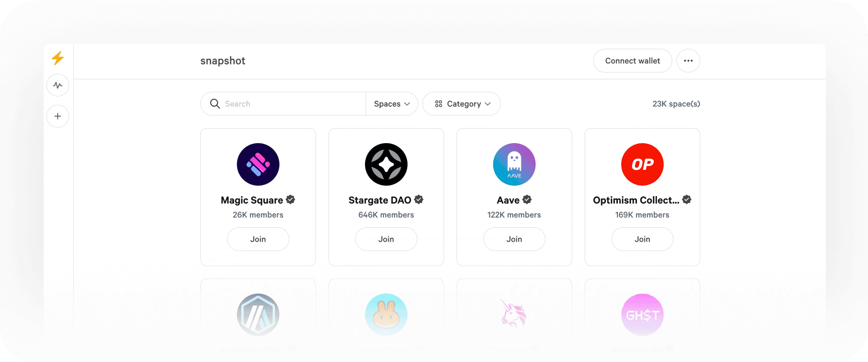Select the Optimism OP logo

(x=642, y=164)
